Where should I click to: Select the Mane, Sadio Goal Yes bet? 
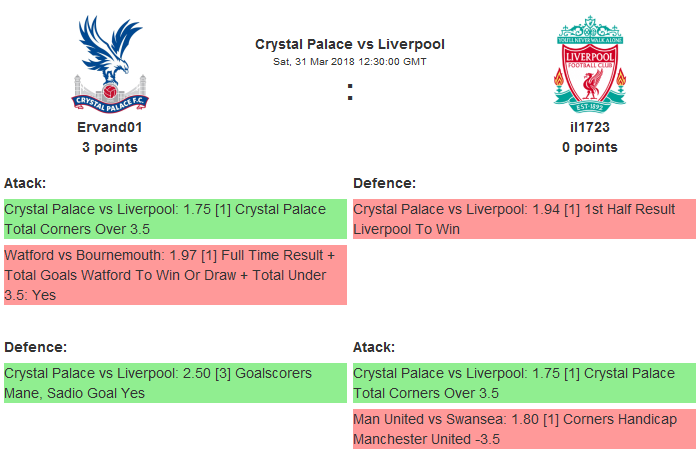point(175,383)
